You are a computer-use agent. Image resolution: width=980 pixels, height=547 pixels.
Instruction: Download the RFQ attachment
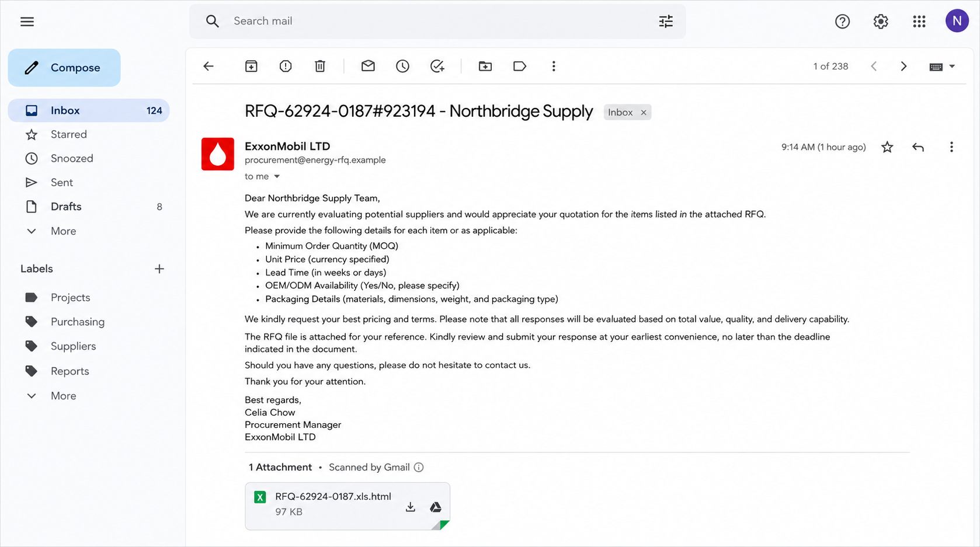click(411, 507)
